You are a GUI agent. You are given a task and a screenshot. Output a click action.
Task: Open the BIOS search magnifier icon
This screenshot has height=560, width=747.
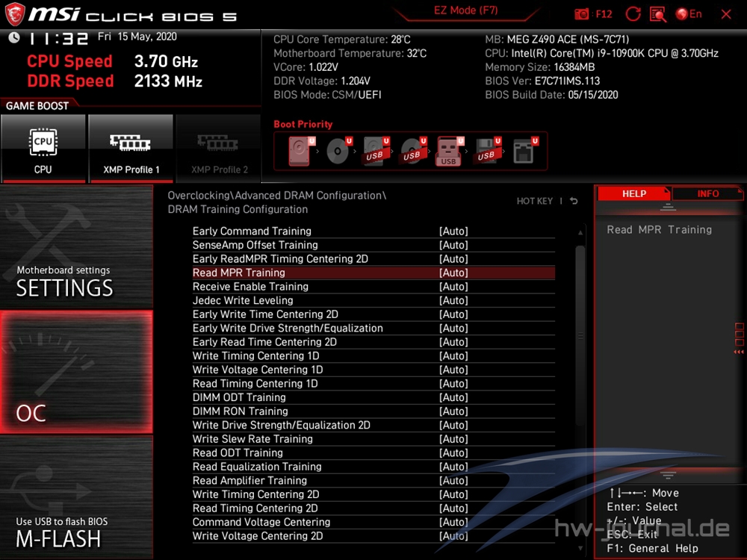658,14
